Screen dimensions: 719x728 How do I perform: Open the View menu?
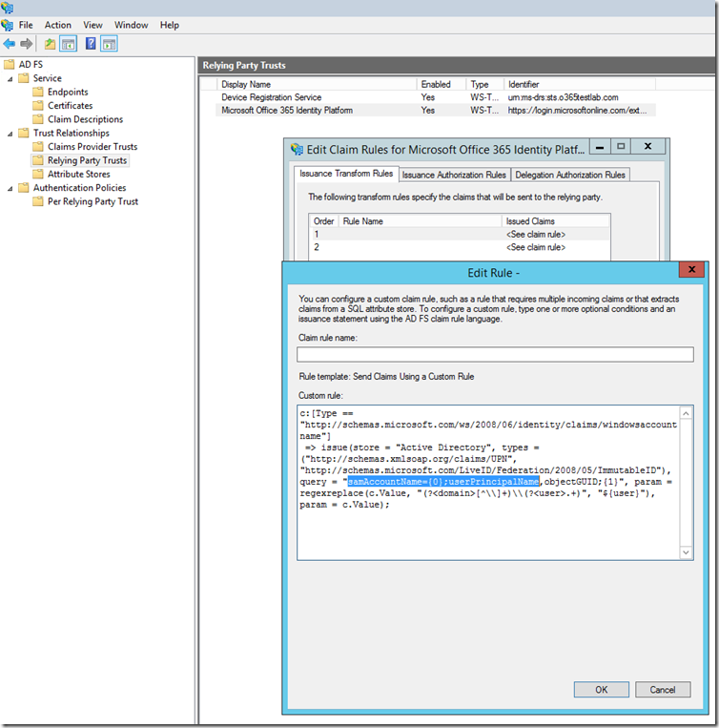pyautogui.click(x=92, y=25)
